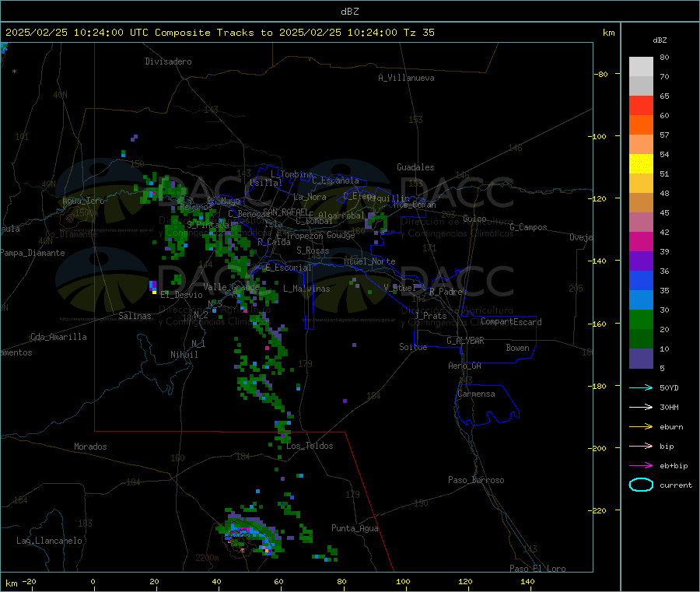This screenshot has width=700, height=592.
Task: Select the purple 5 dBZ color swatch
Action: [x=641, y=359]
